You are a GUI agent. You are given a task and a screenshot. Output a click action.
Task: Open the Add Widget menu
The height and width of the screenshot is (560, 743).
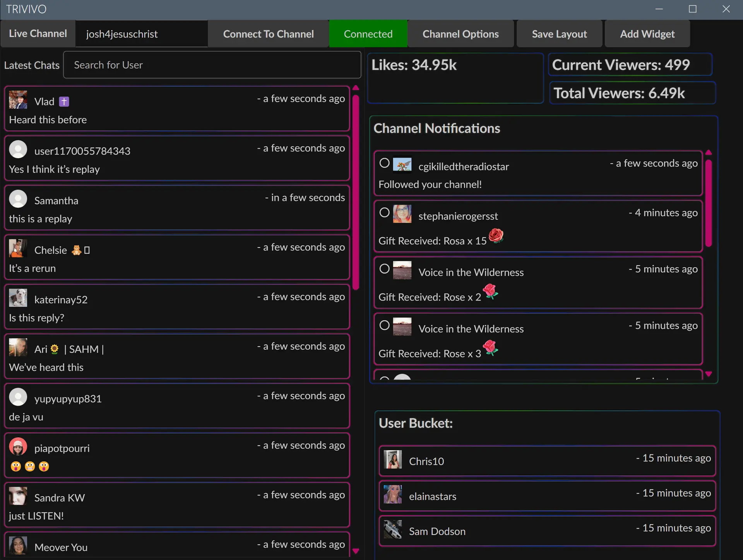(x=647, y=34)
